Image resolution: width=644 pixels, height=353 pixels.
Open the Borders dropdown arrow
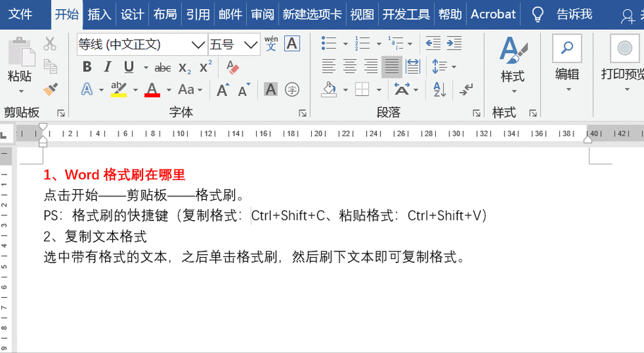pyautogui.click(x=379, y=90)
